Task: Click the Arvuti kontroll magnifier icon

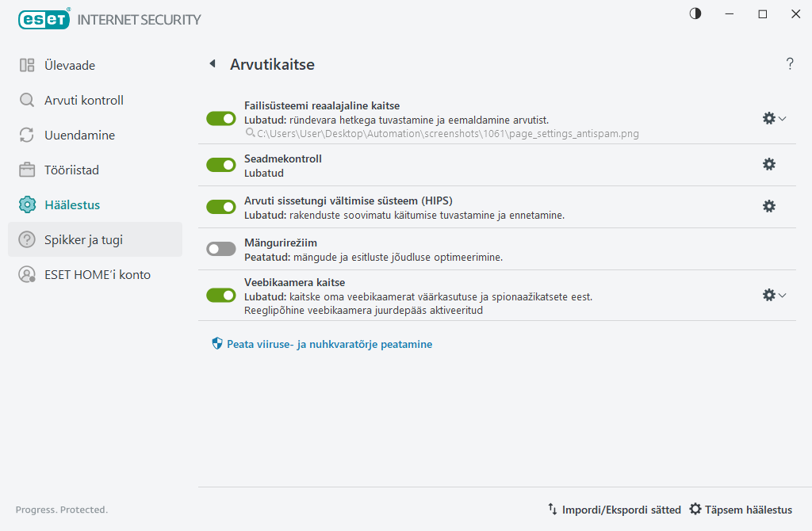Action: coord(27,101)
